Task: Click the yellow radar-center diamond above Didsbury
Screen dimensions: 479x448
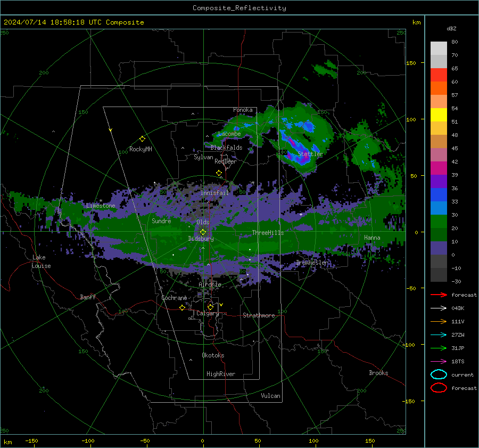Action: point(203,232)
